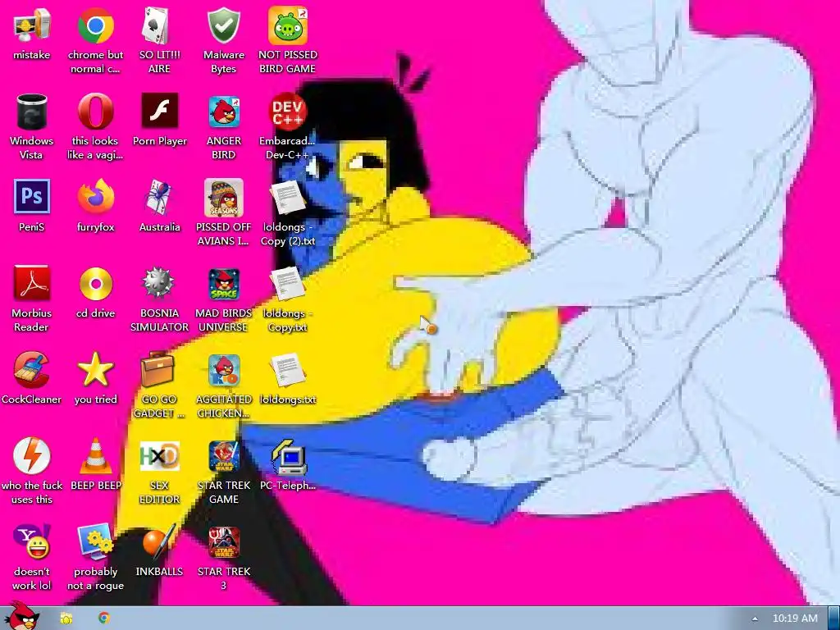Select the Yahoo Messenger 'doesn't work lol' icon
Screen dimensions: 840x630
(x=32, y=542)
